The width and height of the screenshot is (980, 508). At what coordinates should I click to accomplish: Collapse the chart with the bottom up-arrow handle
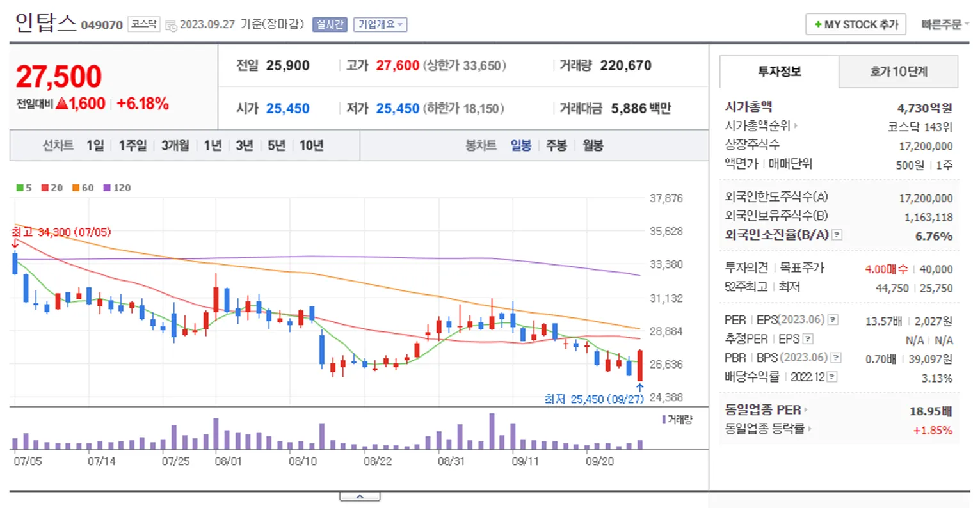[x=360, y=496]
